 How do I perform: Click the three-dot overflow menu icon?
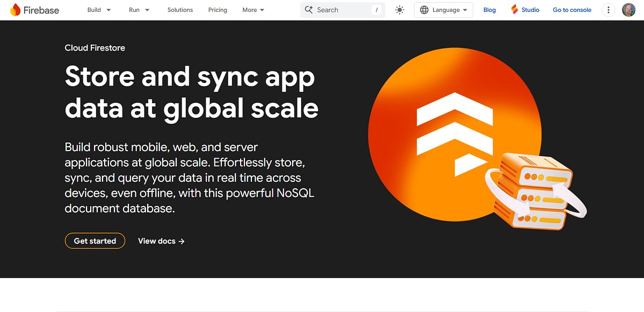[608, 9]
